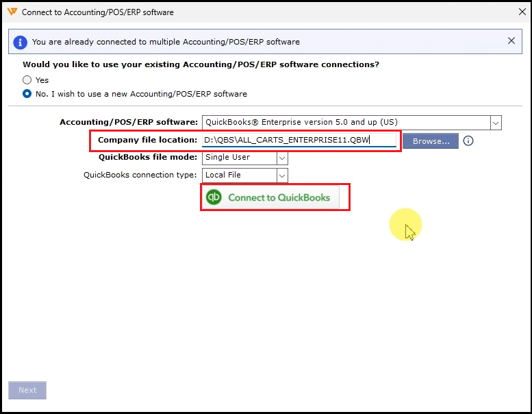Select the Yes radio button

coord(27,80)
